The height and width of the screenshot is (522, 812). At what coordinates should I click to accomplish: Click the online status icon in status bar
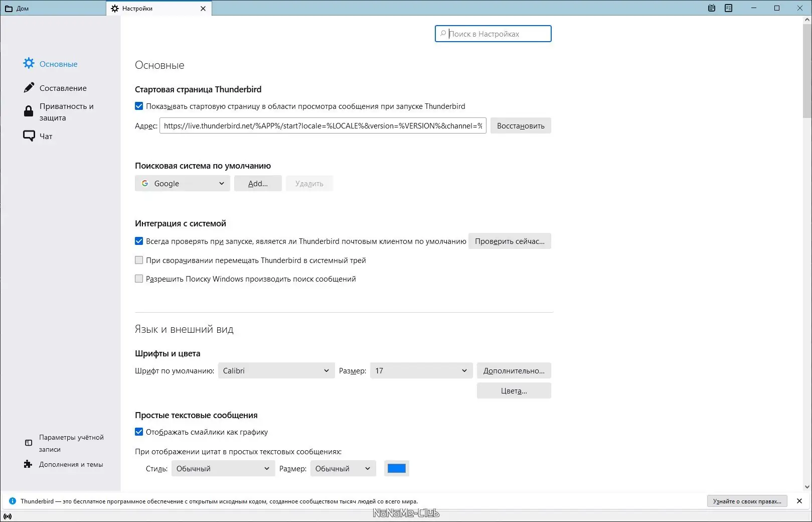tap(8, 516)
